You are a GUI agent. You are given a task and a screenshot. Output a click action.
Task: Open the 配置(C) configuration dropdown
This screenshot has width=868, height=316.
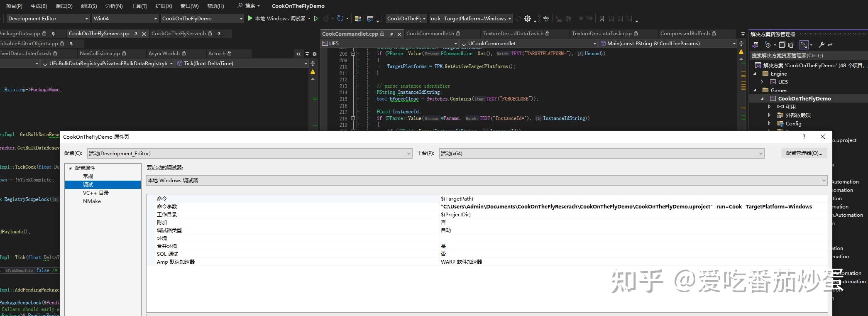pos(249,153)
